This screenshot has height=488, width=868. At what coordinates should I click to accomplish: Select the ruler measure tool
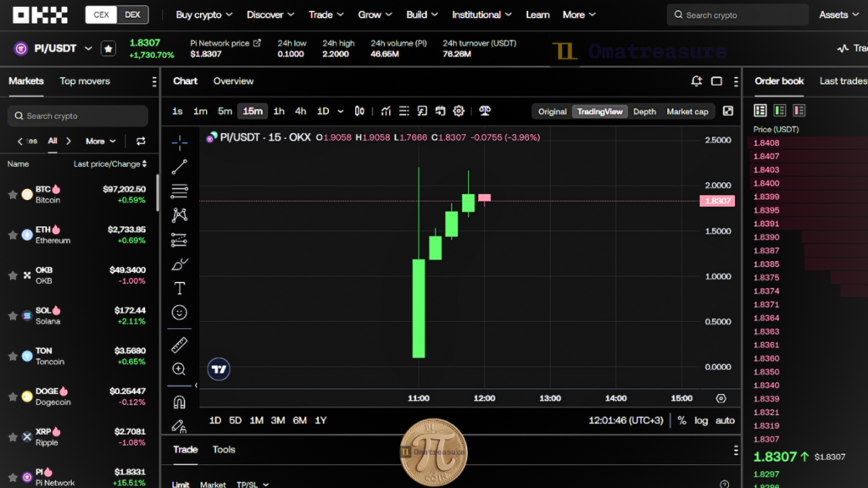(180, 345)
